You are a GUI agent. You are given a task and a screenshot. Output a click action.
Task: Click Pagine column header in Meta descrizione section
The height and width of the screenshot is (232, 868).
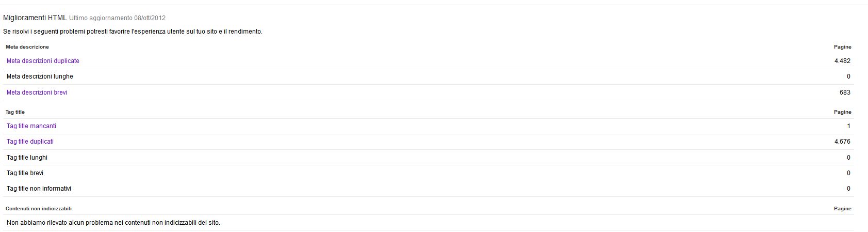tap(842, 47)
